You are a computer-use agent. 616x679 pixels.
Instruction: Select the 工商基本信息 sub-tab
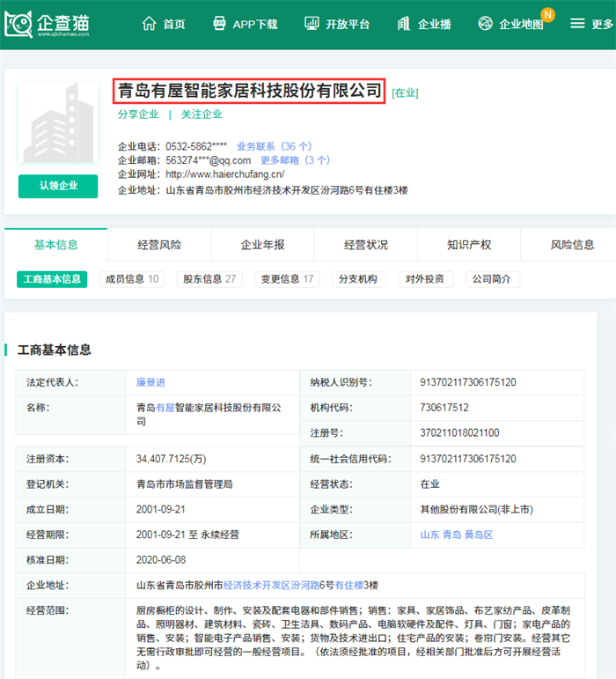coord(52,279)
